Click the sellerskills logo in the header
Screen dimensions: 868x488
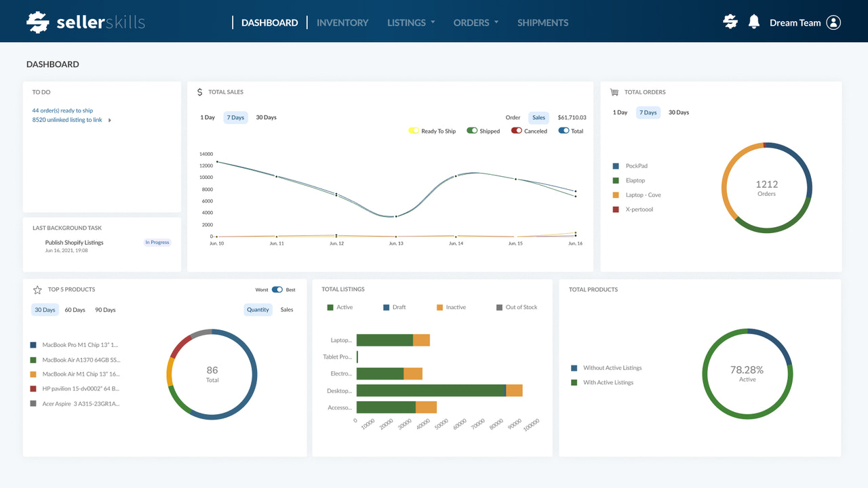(x=85, y=22)
